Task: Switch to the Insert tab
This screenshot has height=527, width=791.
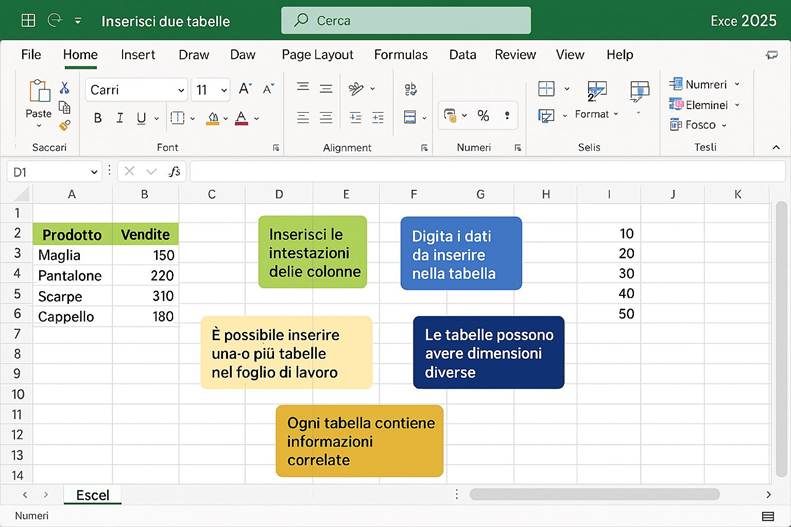Action: pos(138,54)
